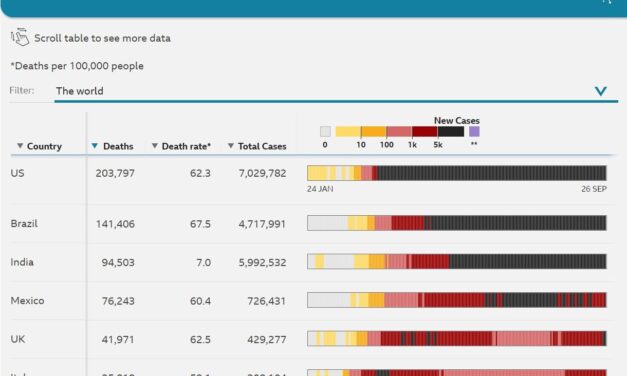Screen dimensions: 627x376
Task: Click US total cases 7,029,782
Action: point(262,173)
